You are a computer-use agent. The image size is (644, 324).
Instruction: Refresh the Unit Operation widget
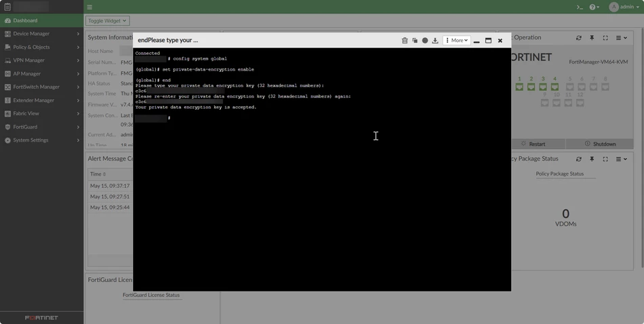pyautogui.click(x=579, y=38)
